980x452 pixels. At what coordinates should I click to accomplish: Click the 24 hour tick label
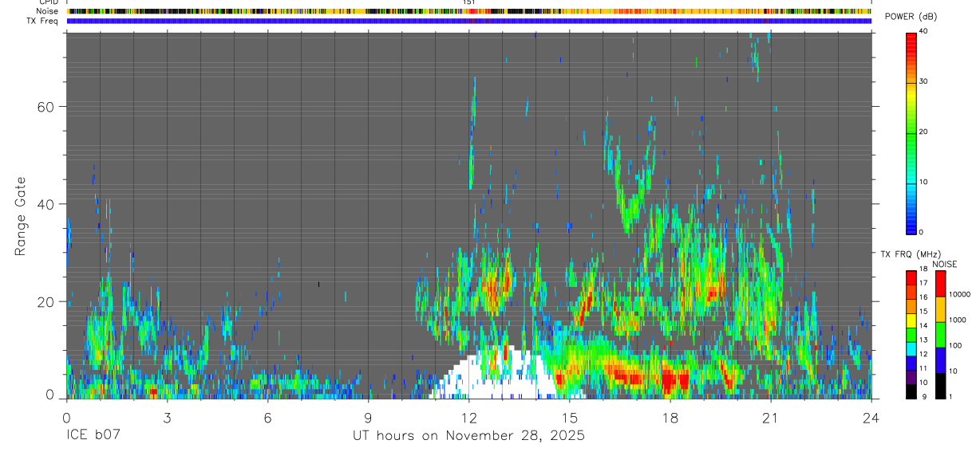[x=871, y=416]
